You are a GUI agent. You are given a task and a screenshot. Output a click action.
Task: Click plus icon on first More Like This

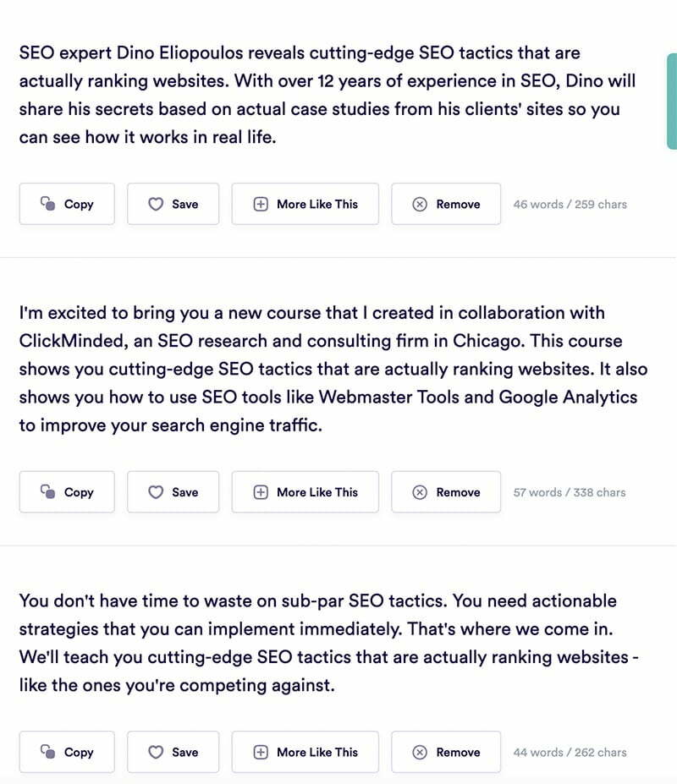[261, 204]
